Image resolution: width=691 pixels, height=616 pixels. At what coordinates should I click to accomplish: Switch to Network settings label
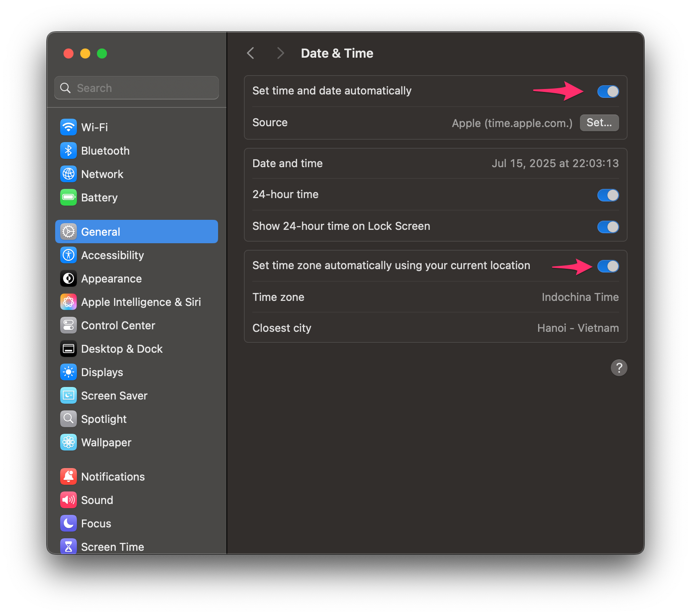[102, 174]
